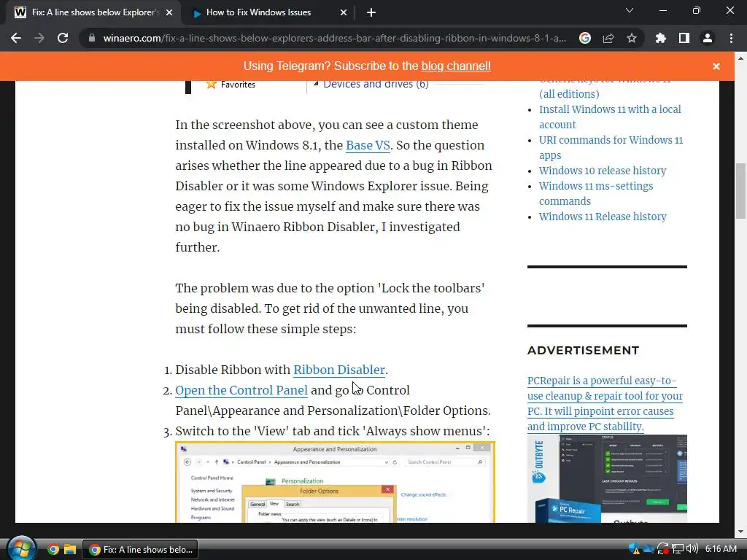Image resolution: width=747 pixels, height=560 pixels.
Task: Open 'Install Windows 11 with a local account'
Action: (610, 117)
